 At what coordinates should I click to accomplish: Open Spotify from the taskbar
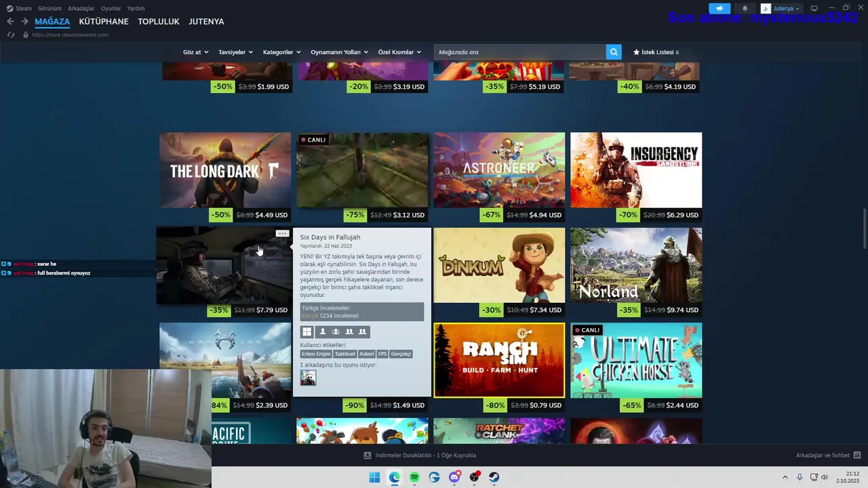414,477
